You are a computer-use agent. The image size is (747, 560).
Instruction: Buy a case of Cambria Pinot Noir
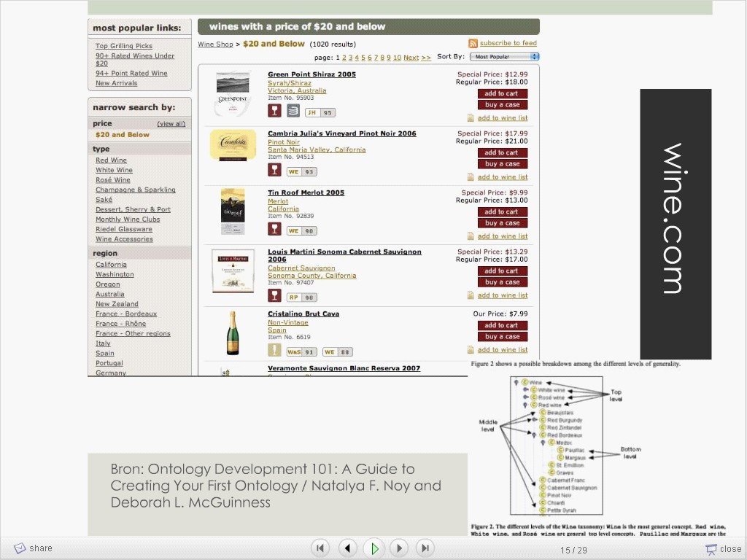click(x=502, y=164)
